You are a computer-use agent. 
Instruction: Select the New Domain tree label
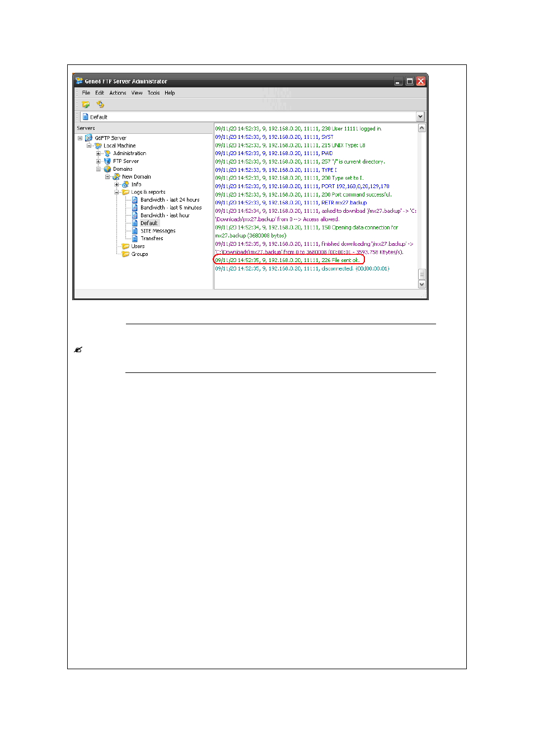click(137, 177)
